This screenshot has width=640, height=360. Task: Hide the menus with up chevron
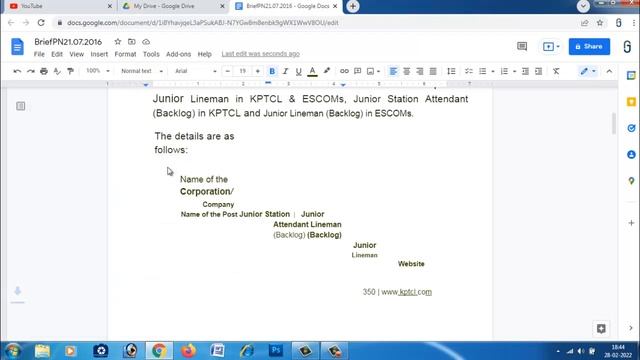(609, 71)
